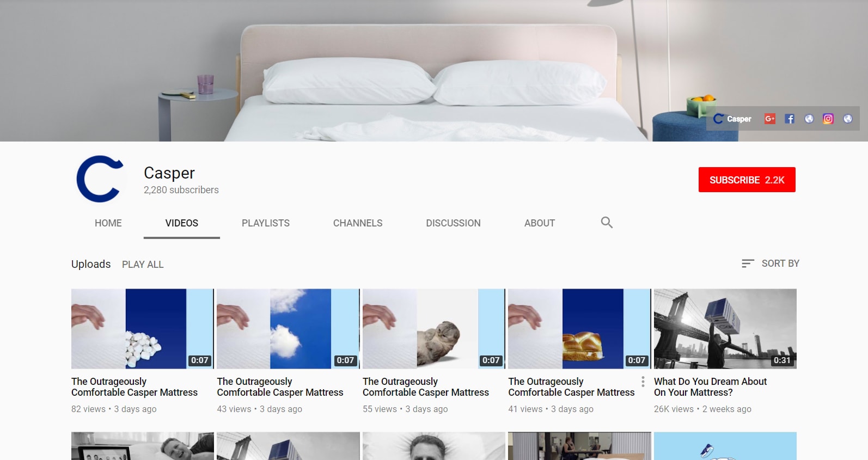The height and width of the screenshot is (460, 868).
Task: Open second-row black-and-white bridge thumbnail
Action: point(288,446)
